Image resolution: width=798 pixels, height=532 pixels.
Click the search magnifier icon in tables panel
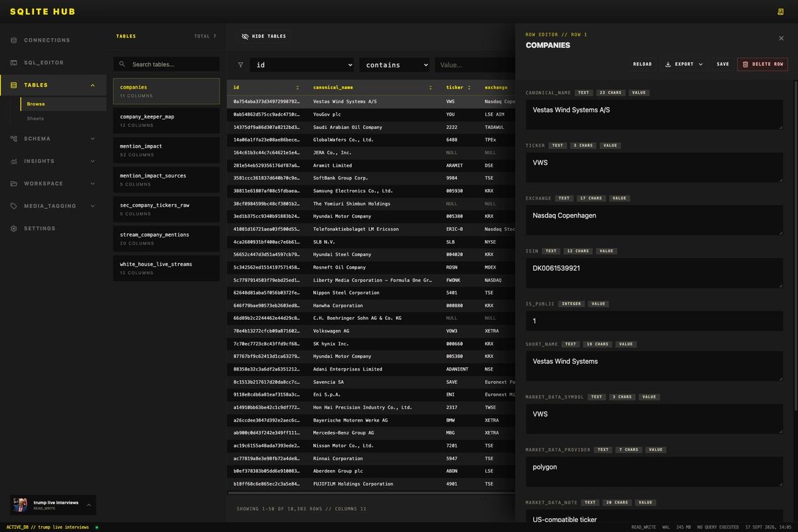pos(122,65)
